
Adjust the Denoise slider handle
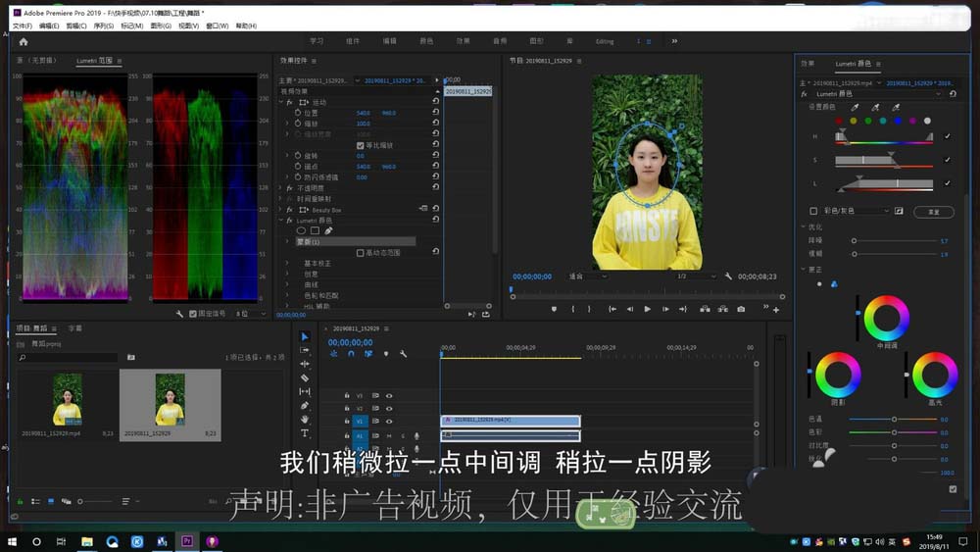(x=854, y=240)
